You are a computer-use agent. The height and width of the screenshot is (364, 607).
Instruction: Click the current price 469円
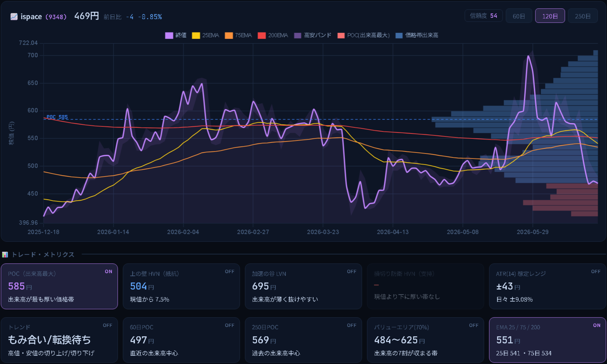[x=87, y=16]
